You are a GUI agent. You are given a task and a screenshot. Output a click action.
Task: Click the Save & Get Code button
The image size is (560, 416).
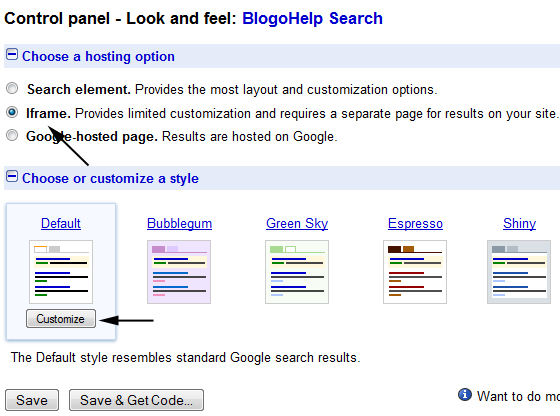click(x=136, y=400)
